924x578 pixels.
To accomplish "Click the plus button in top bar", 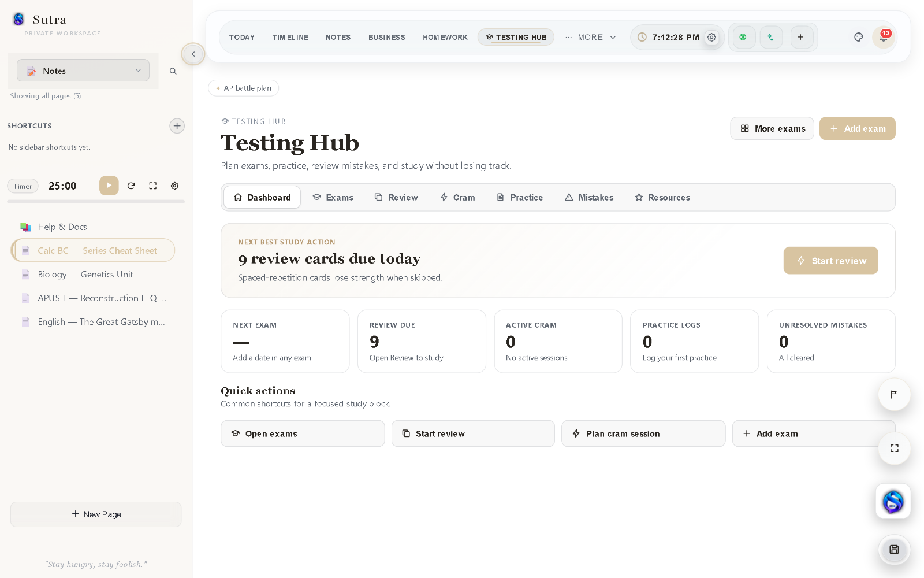I will pyautogui.click(x=801, y=37).
